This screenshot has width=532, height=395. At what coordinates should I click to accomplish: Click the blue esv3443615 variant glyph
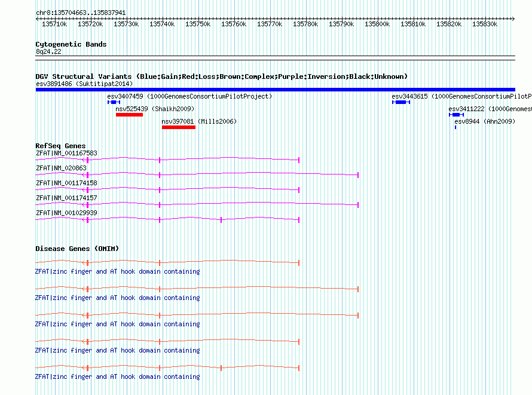[x=401, y=102]
